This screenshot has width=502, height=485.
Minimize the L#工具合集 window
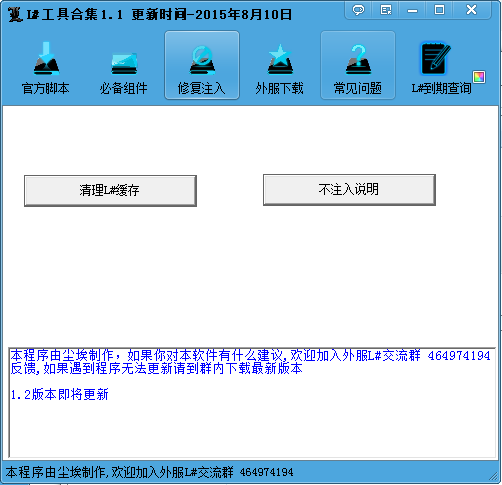412,10
